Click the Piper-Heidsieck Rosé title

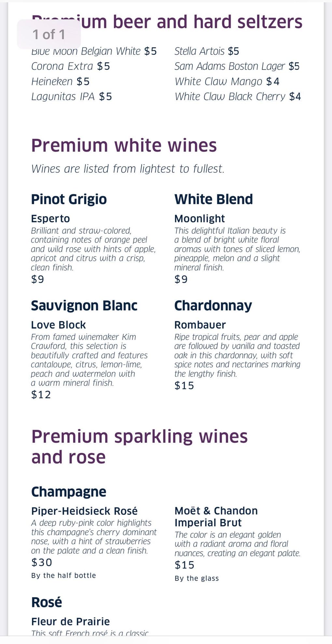click(84, 511)
